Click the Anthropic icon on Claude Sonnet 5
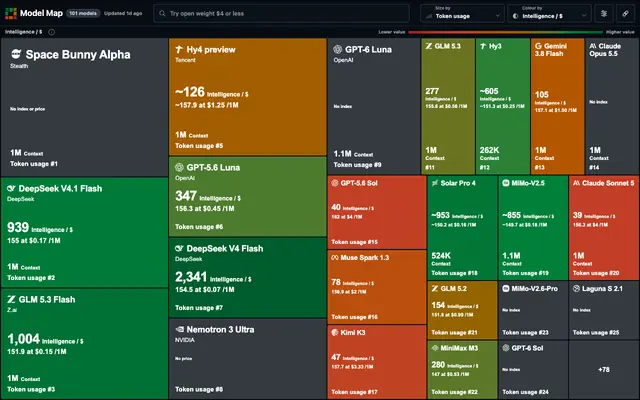640x400 pixels. tap(576, 183)
